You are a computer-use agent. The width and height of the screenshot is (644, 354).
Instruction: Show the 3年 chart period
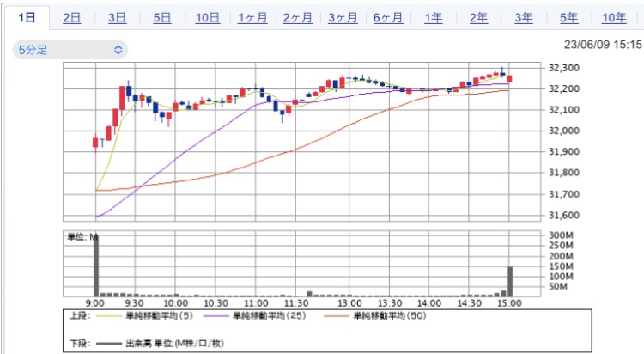[x=524, y=18]
